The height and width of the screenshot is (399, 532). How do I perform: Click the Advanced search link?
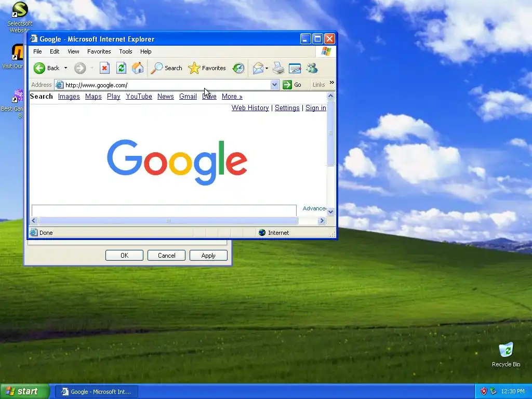tap(314, 208)
